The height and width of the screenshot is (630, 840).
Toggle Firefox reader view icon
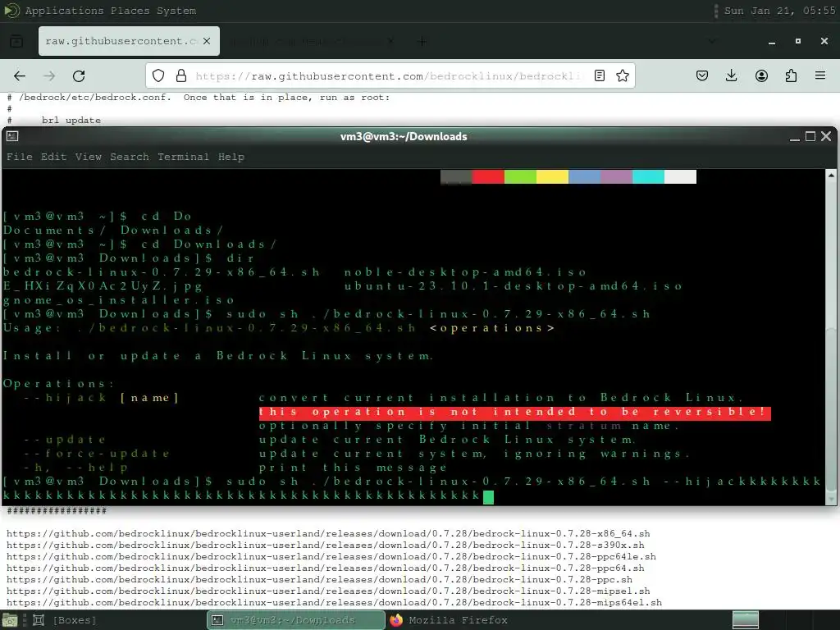tap(600, 75)
